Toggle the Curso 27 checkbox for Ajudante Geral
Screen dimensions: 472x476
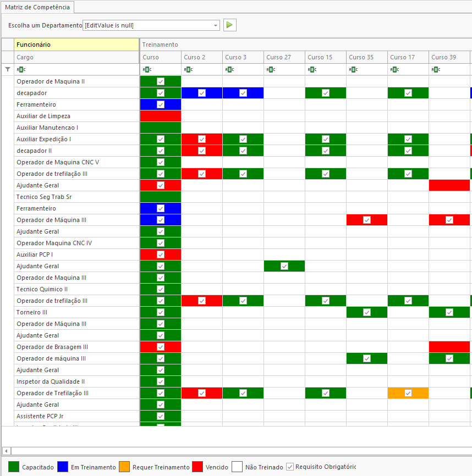tap(284, 266)
